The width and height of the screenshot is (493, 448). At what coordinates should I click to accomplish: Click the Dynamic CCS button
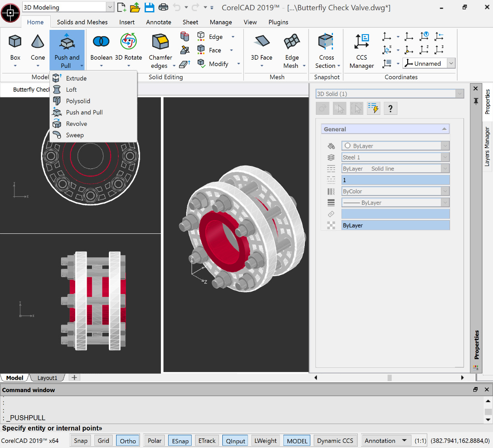[x=335, y=441]
